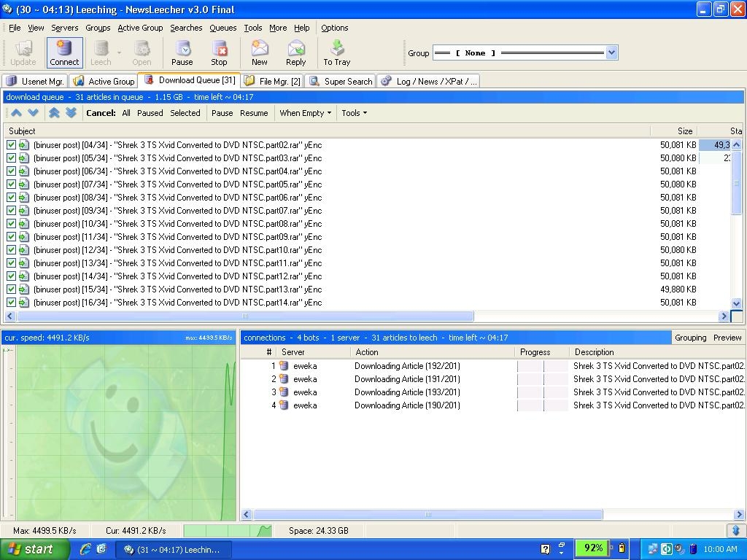Screen dimensions: 747x560
Task: Click the queue list horizontal scrollbar
Action: tap(245, 316)
